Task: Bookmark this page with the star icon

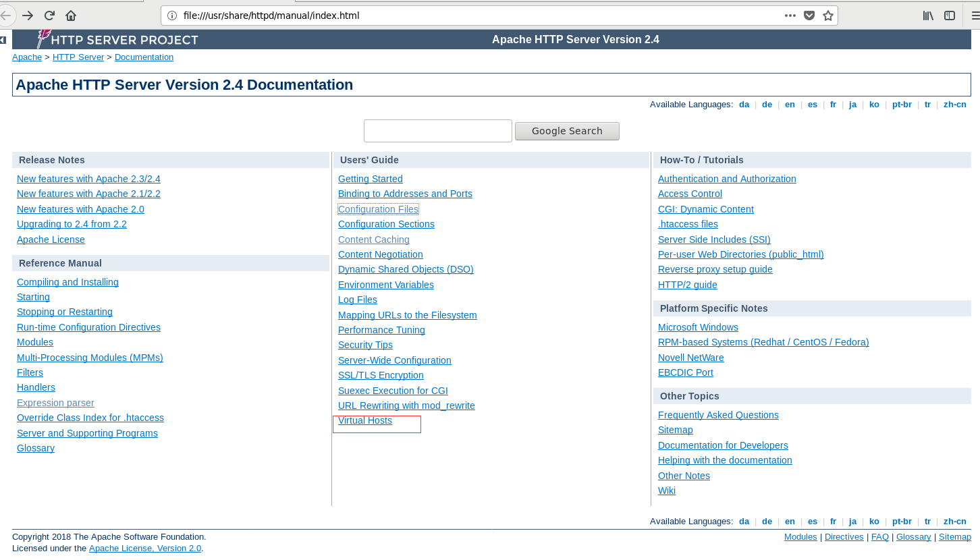Action: 828,16
